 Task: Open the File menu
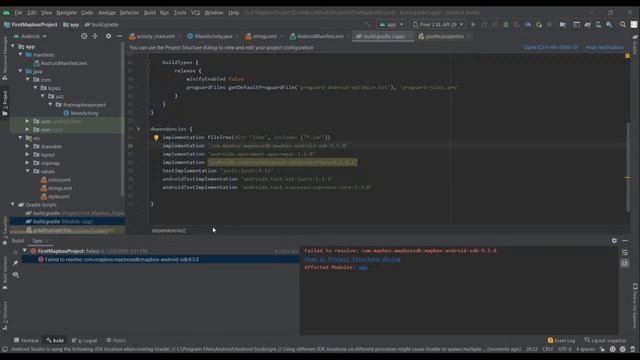tap(18, 13)
